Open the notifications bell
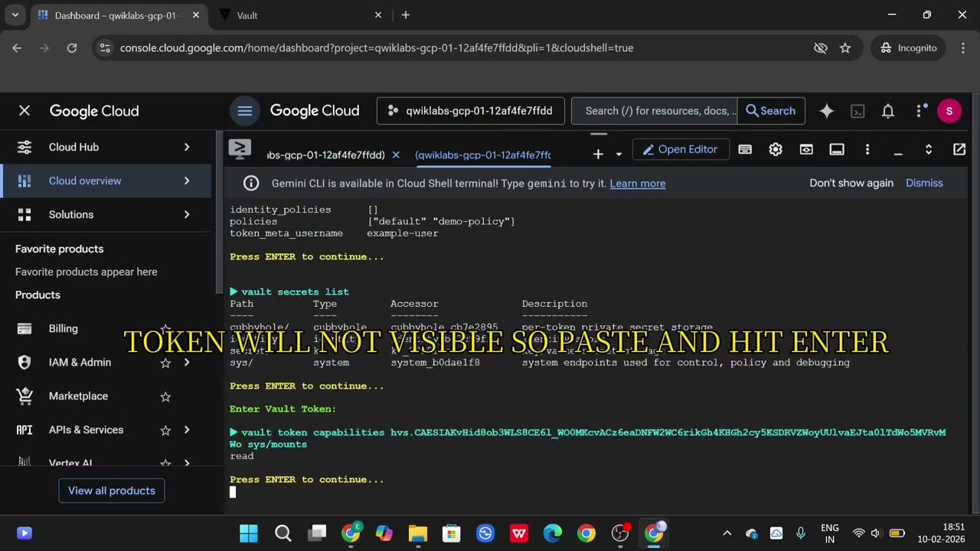 click(x=888, y=111)
